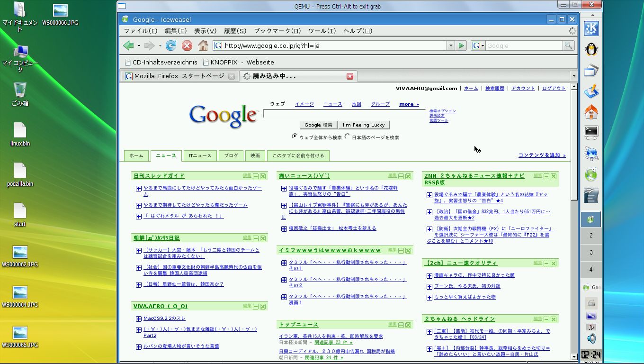Click the volume speaker tray icon

click(591, 338)
